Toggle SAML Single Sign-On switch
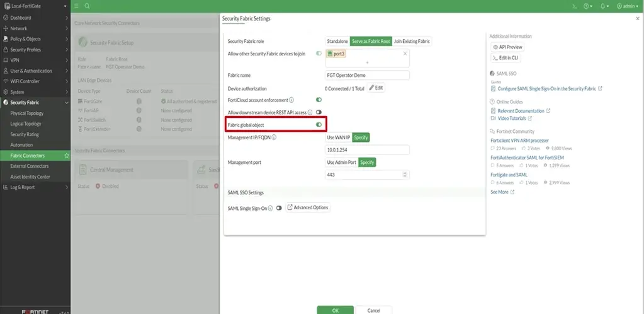This screenshot has height=314, width=644. point(279,208)
